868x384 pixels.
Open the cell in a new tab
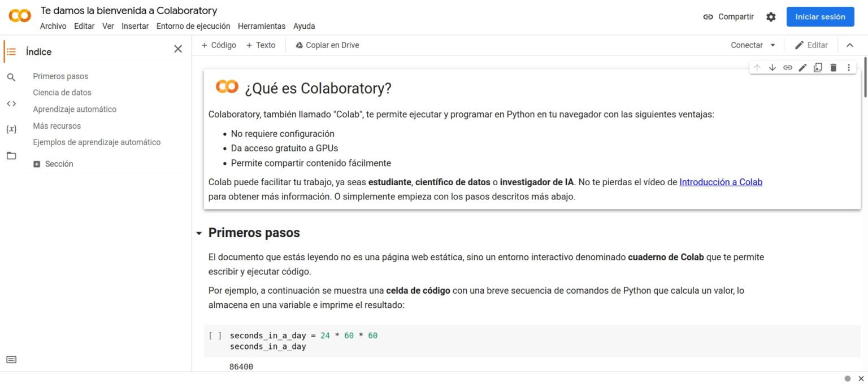point(818,67)
